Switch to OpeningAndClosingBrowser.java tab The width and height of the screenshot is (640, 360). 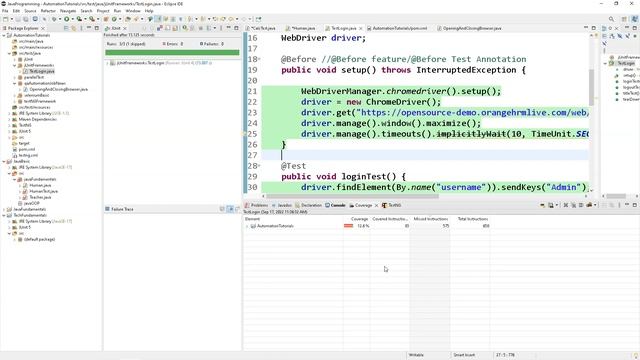coord(469,29)
